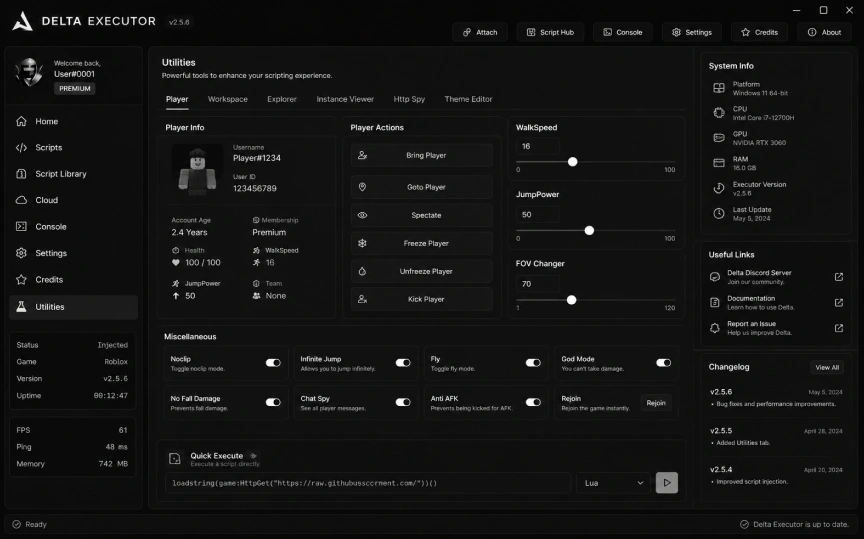
Task: Open the Theme Editor tab
Action: (x=468, y=99)
